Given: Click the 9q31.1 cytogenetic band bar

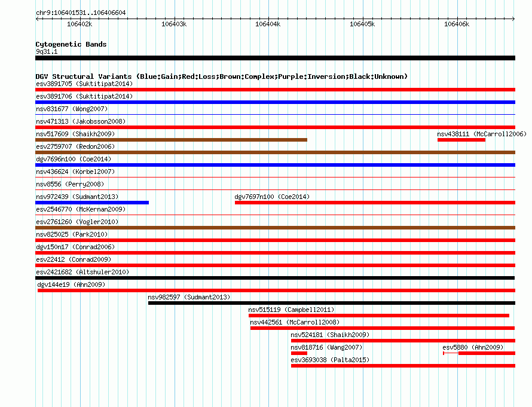Looking at the screenshot, I should coord(275,58).
